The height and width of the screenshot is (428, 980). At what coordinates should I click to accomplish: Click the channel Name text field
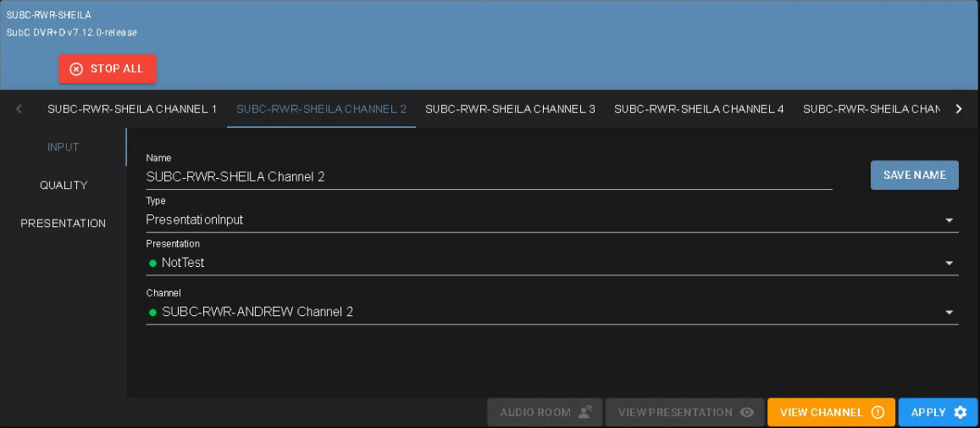pyautogui.click(x=488, y=177)
